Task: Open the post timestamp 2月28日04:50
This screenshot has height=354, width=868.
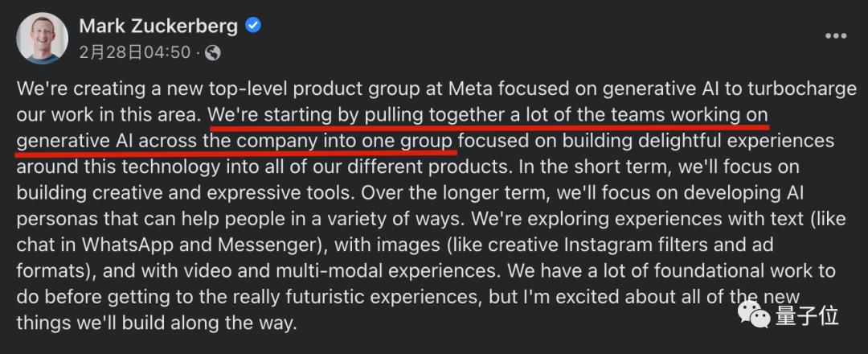Action: pyautogui.click(x=135, y=52)
